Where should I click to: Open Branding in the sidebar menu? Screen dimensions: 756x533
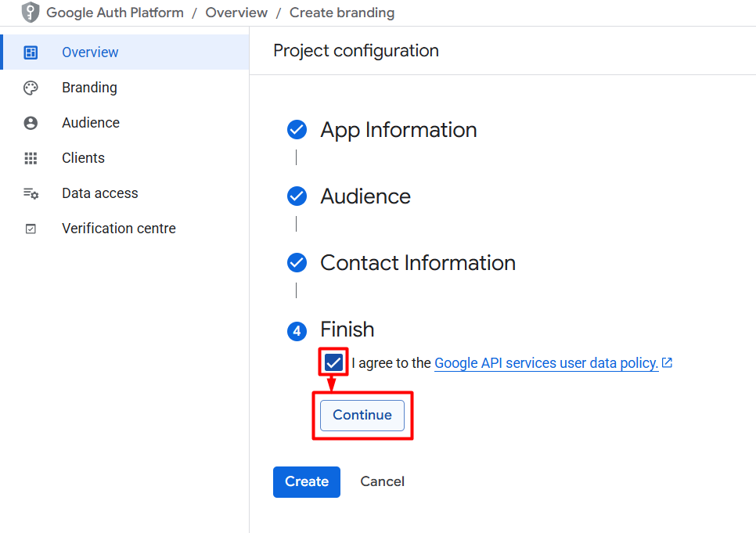pos(125,88)
